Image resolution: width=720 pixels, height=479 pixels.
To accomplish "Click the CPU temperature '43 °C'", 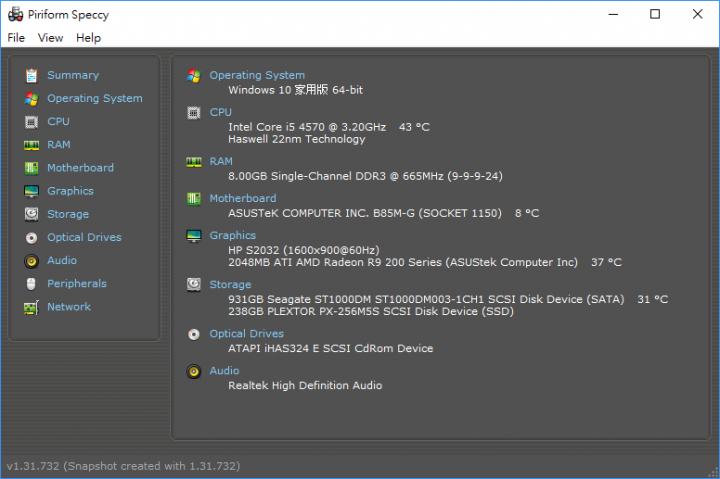I will (x=414, y=127).
